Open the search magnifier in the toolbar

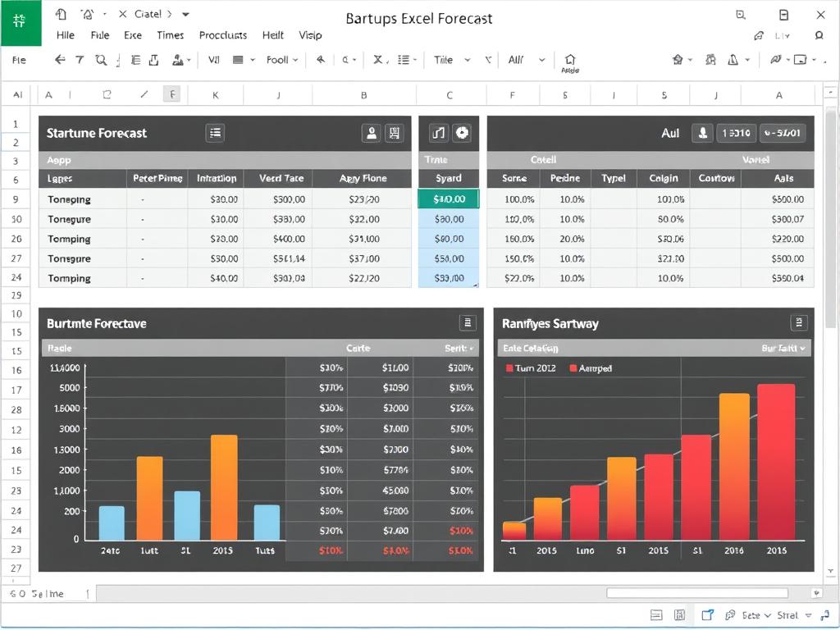coord(99,60)
